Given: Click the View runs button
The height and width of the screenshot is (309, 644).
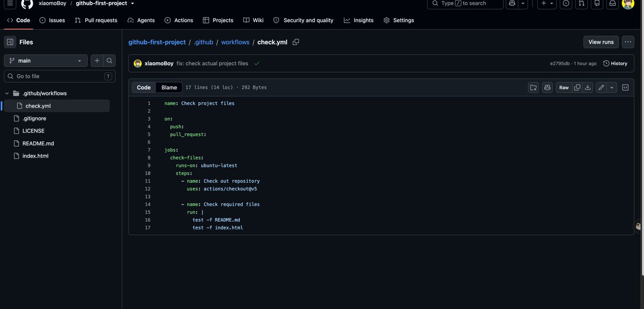Looking at the screenshot, I should coord(601,42).
